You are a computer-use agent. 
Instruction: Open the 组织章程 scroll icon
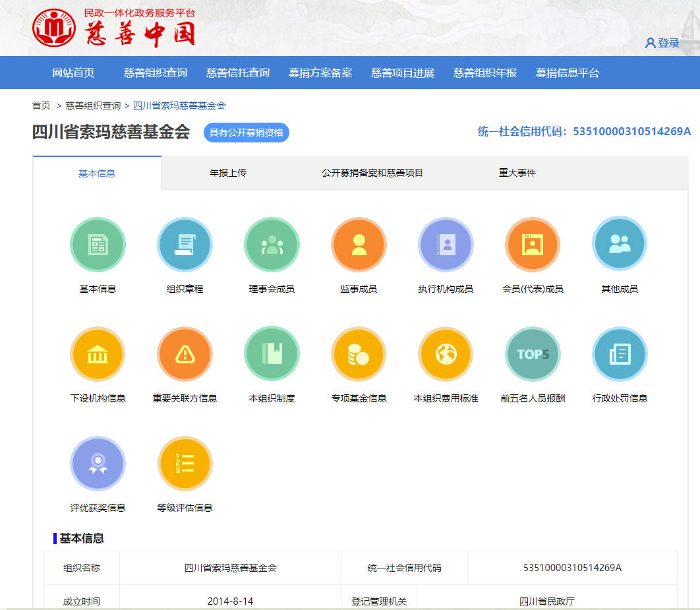click(185, 245)
